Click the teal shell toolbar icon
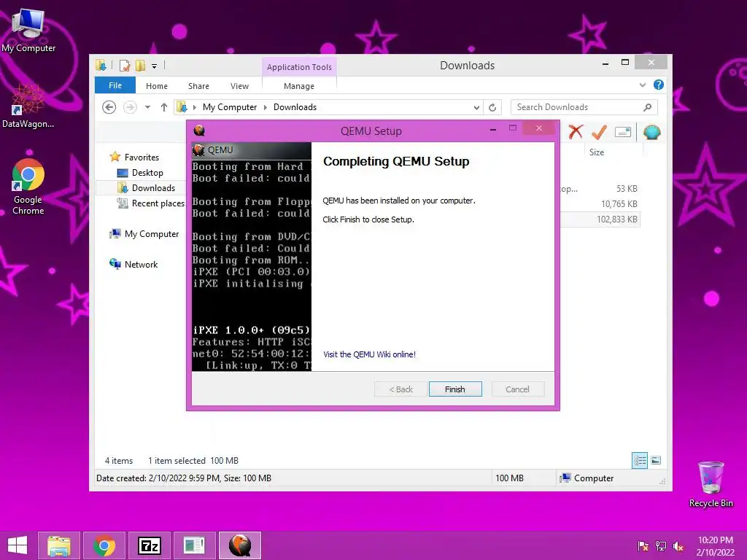Viewport: 747px width, 560px height. pyautogui.click(x=651, y=132)
